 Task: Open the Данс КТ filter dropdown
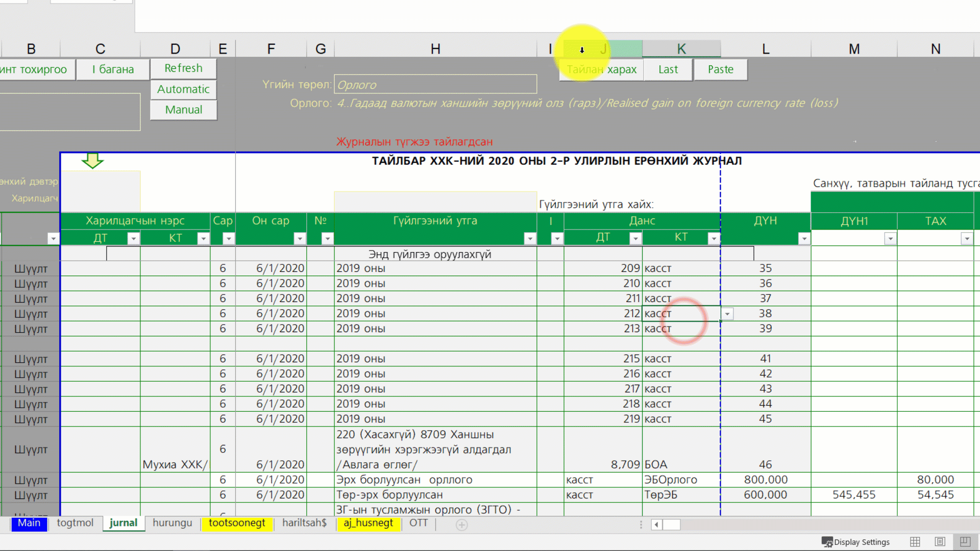714,238
